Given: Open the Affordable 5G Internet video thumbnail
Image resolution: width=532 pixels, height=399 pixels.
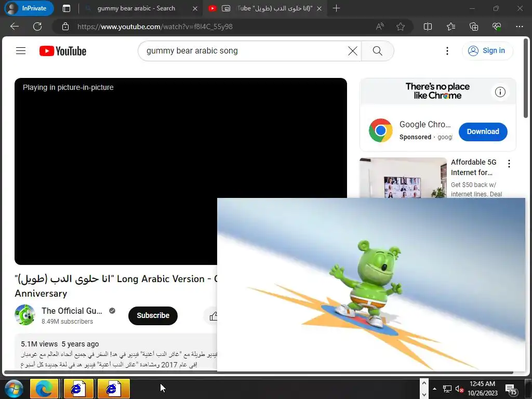Looking at the screenshot, I should (x=403, y=178).
